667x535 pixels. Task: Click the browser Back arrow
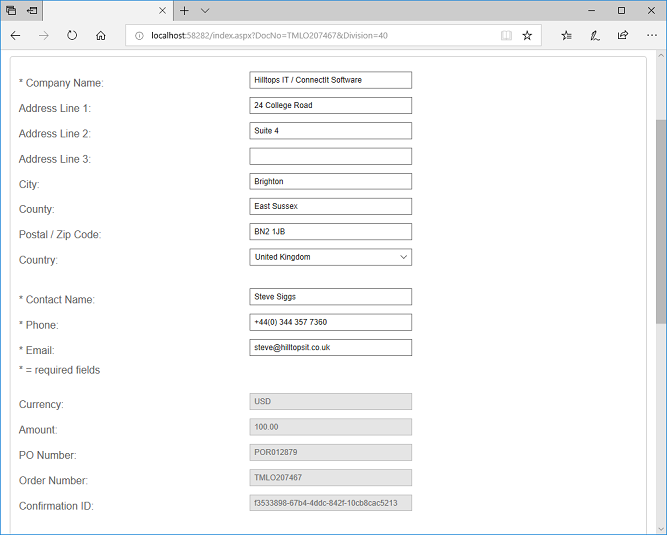(x=15, y=35)
